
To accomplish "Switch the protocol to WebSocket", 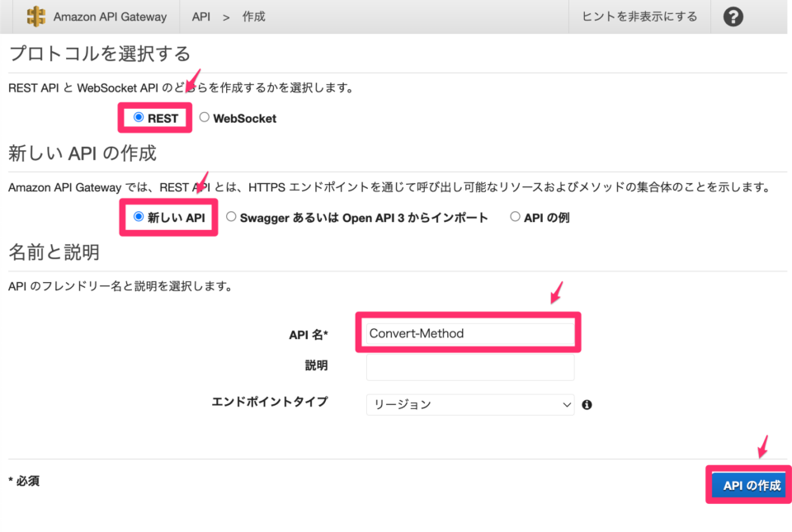I will 204,117.
